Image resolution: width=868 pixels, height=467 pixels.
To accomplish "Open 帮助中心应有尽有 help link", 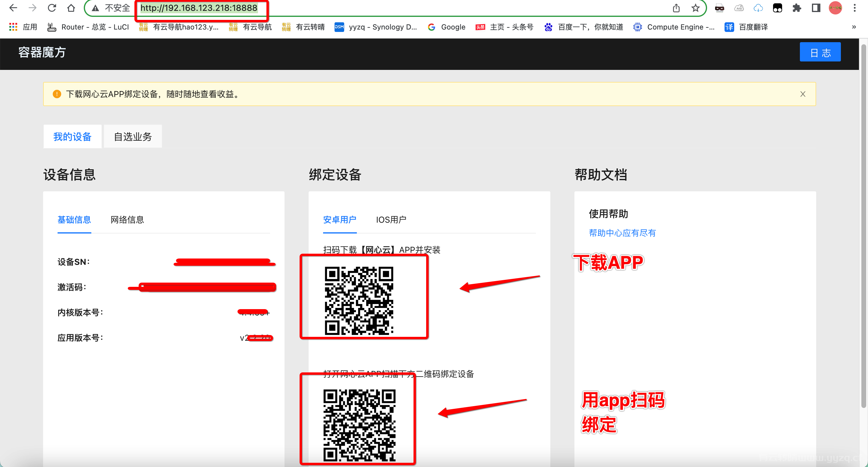I will point(622,233).
